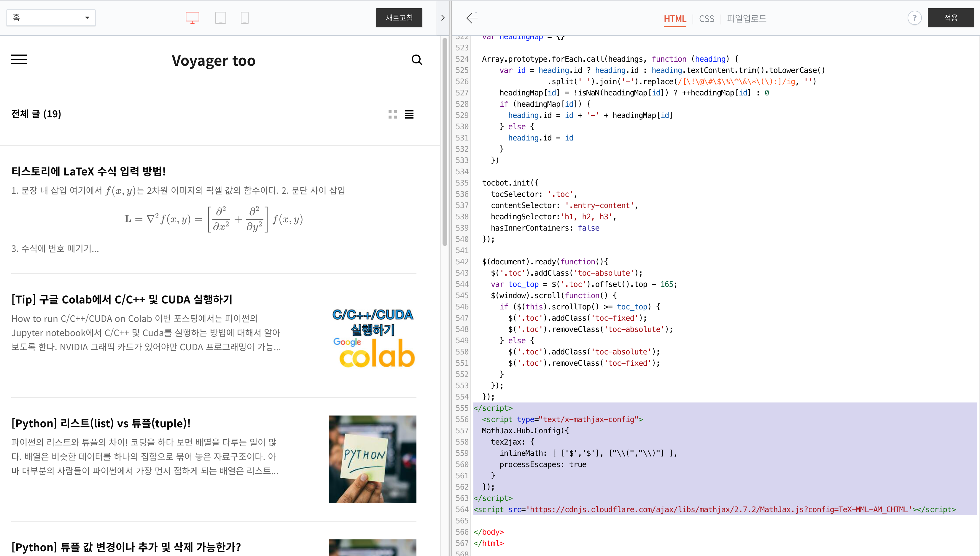Open the help question mark icon
The width and height of the screenshot is (980, 556).
[x=914, y=18]
